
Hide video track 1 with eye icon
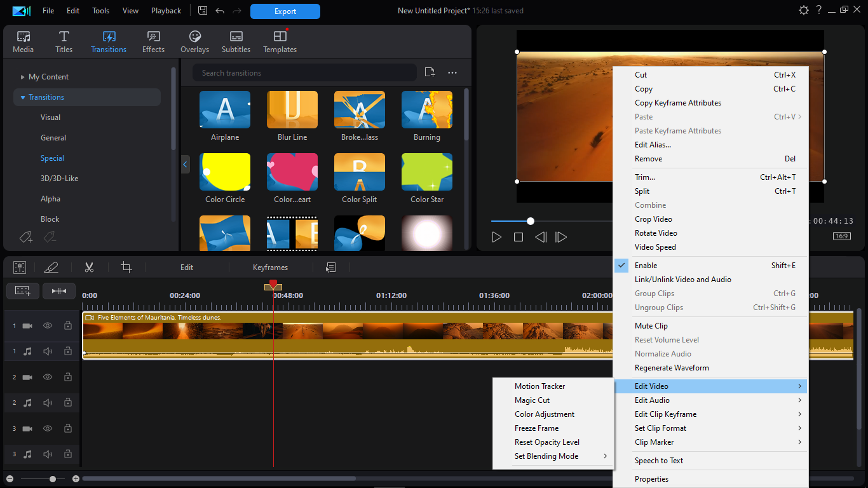(x=48, y=326)
